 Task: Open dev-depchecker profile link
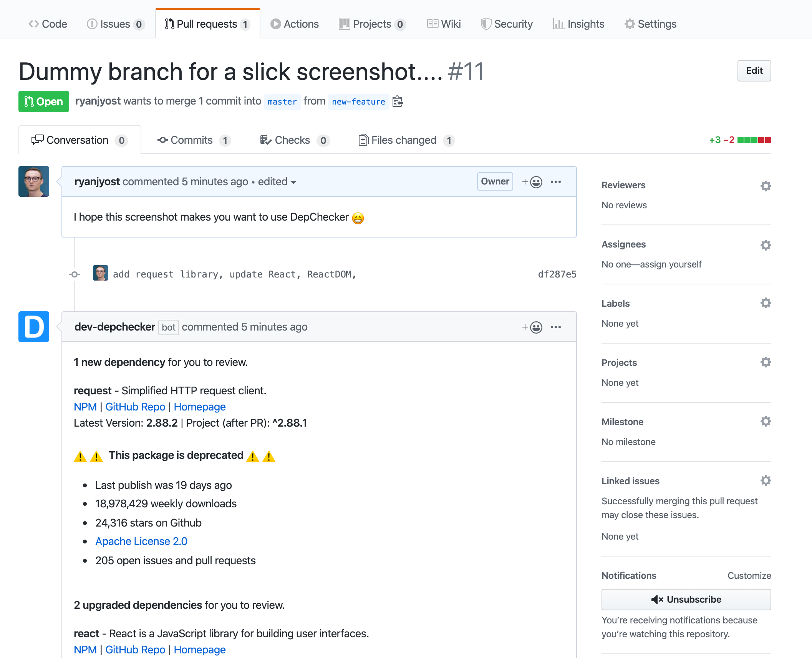[114, 327]
